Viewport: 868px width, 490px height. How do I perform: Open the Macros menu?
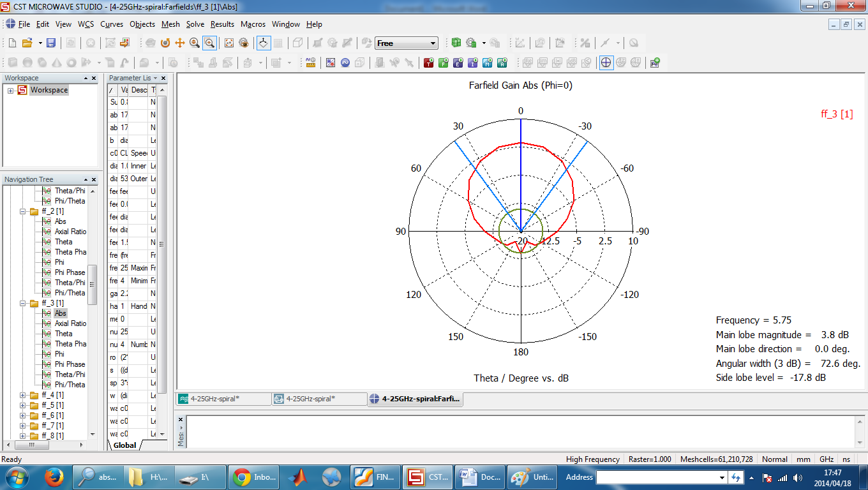pyautogui.click(x=253, y=24)
